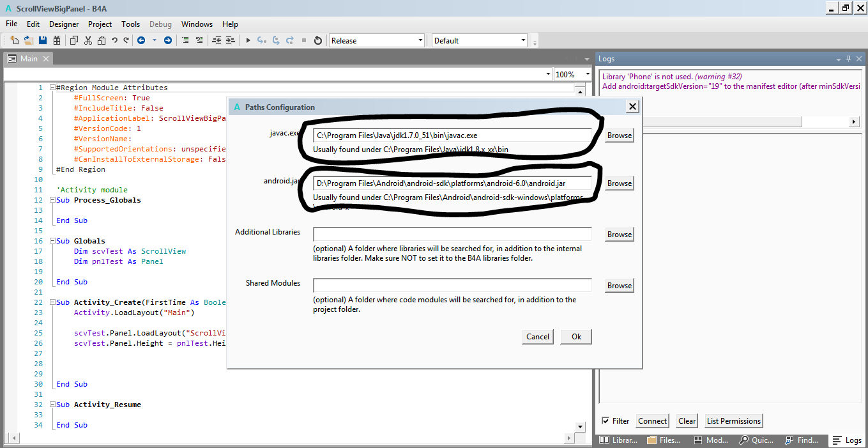Click the Logs horizontal scrollbar right arrow
868x448 pixels.
pos(854,121)
